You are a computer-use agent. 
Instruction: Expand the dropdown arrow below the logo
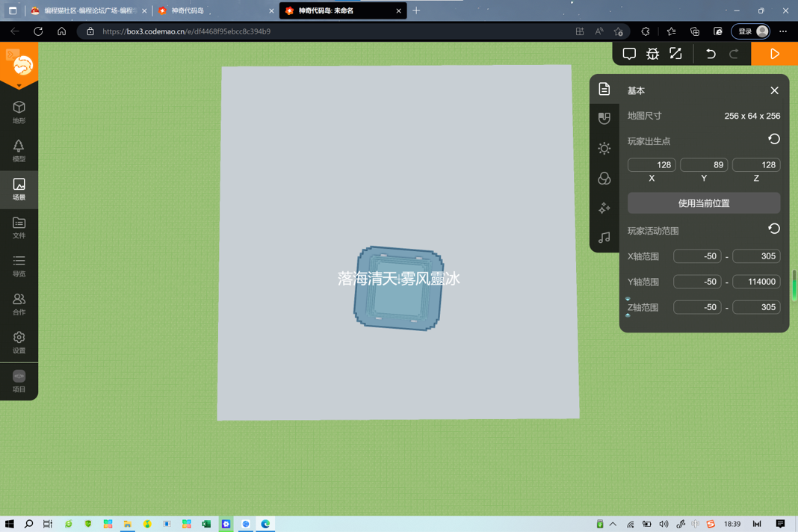pos(19,85)
